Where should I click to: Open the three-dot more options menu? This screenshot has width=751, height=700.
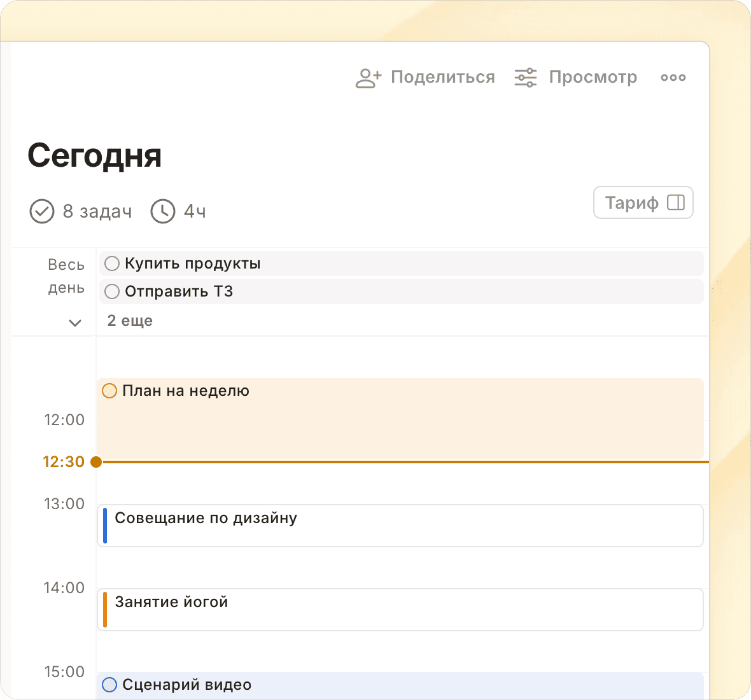coord(673,78)
